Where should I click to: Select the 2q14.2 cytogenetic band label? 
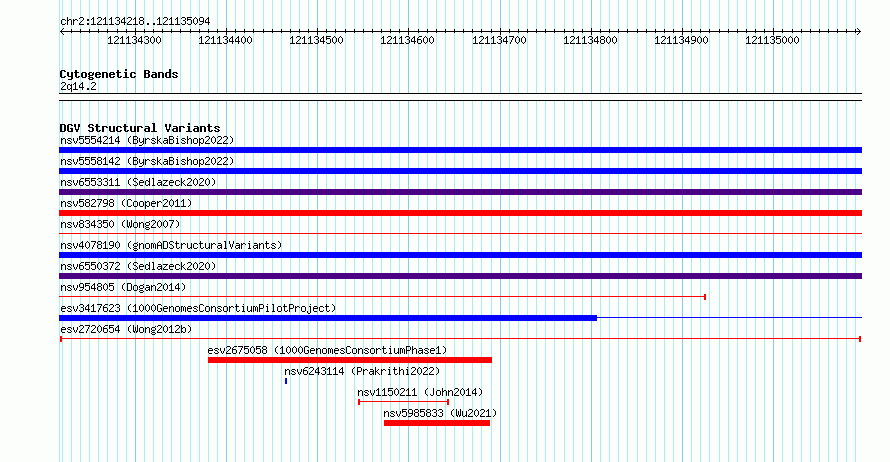click(x=78, y=87)
